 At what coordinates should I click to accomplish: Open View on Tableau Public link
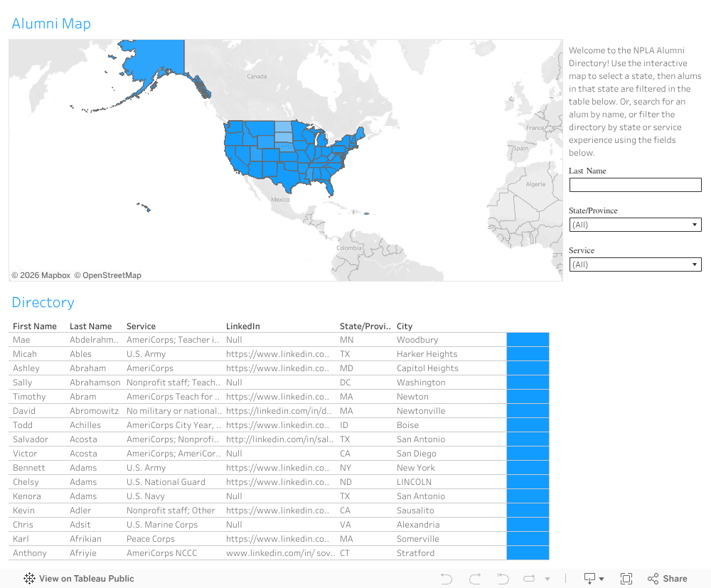click(86, 579)
